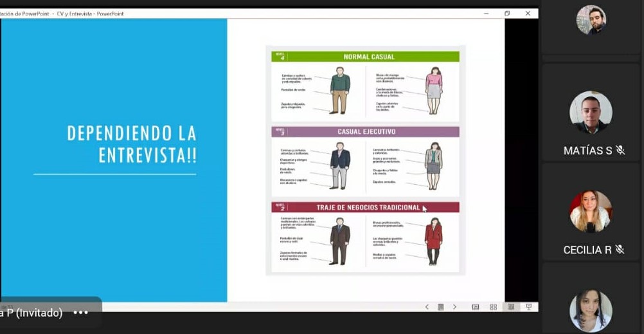The image size is (644, 334).
Task: Select Cecilia R participant avatar
Action: [590, 211]
